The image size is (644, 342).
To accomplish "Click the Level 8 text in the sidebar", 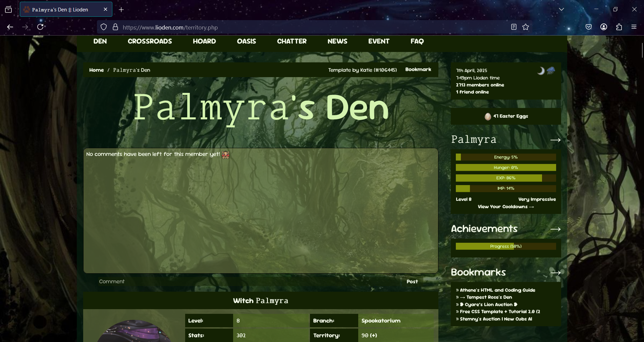I will [x=464, y=199].
